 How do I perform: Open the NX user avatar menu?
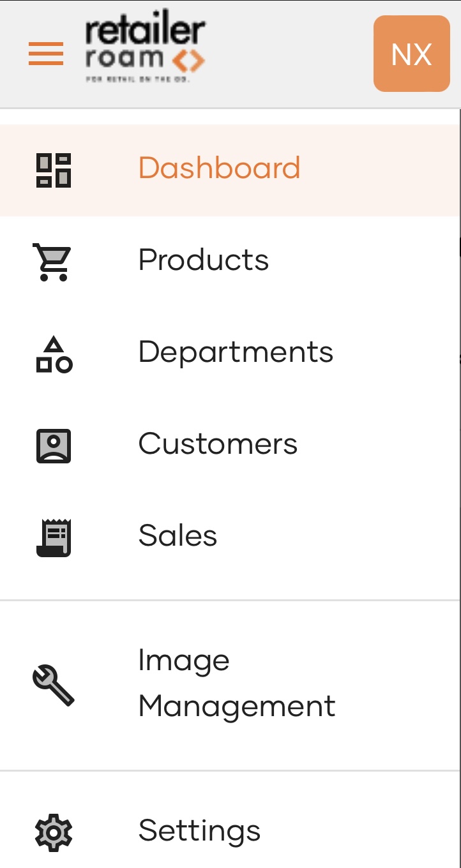(x=412, y=54)
